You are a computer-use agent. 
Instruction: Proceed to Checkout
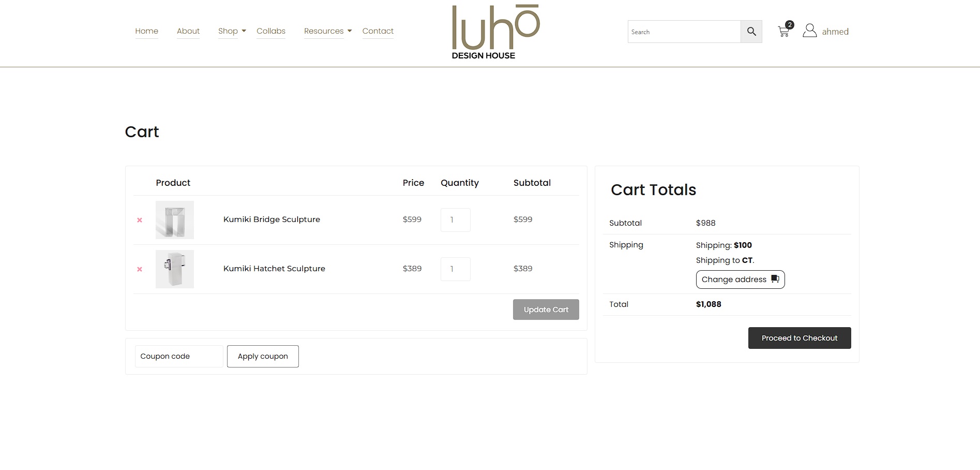800,338
